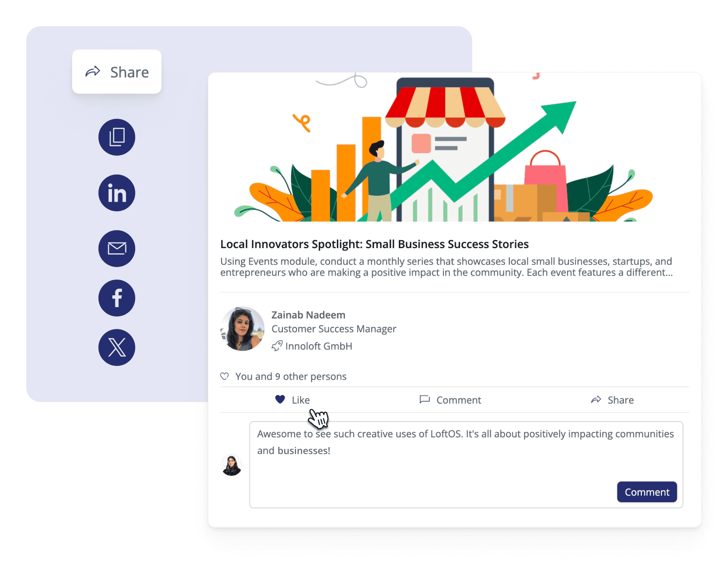The width and height of the screenshot is (728, 567).
Task: Open the Local Innovators Spotlight post title
Action: click(x=374, y=244)
